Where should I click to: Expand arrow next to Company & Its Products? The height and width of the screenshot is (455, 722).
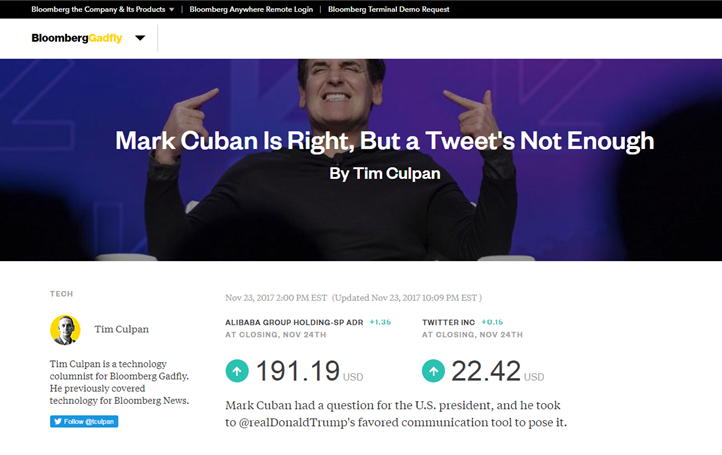pos(171,9)
